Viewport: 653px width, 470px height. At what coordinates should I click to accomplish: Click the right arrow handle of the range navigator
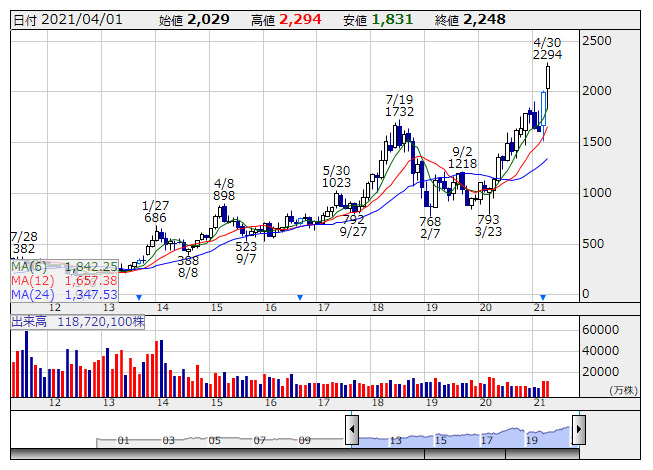pyautogui.click(x=577, y=430)
